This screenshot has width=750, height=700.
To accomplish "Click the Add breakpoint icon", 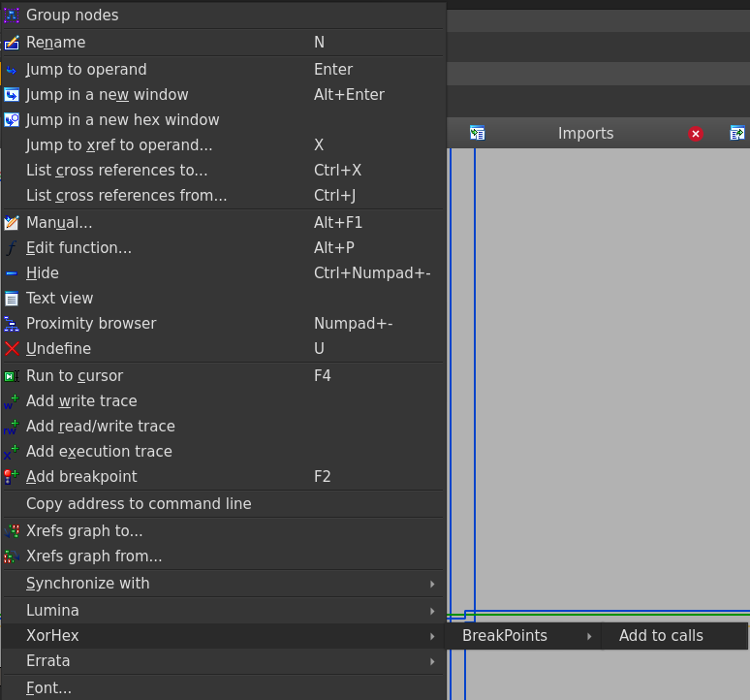I will (12, 477).
